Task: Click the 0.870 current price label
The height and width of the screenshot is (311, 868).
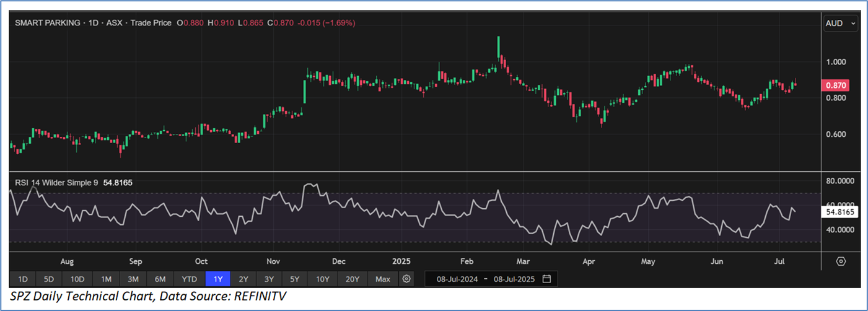Action: coord(835,85)
